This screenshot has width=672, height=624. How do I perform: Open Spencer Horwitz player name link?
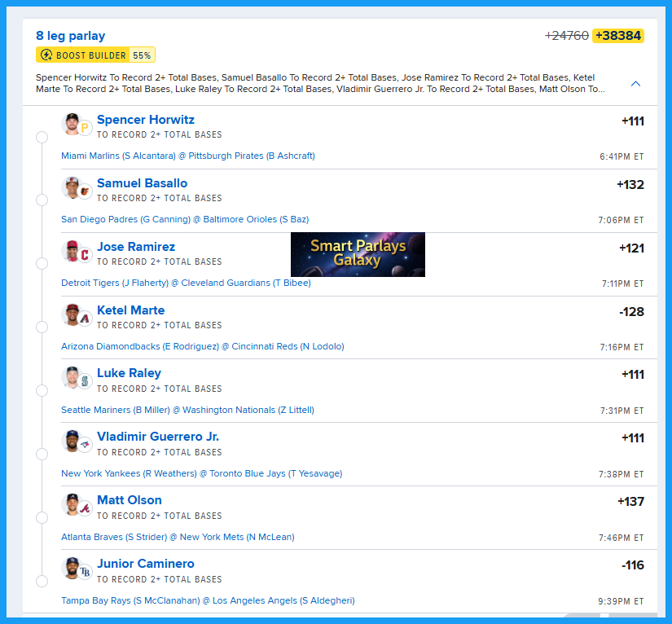[145, 120]
